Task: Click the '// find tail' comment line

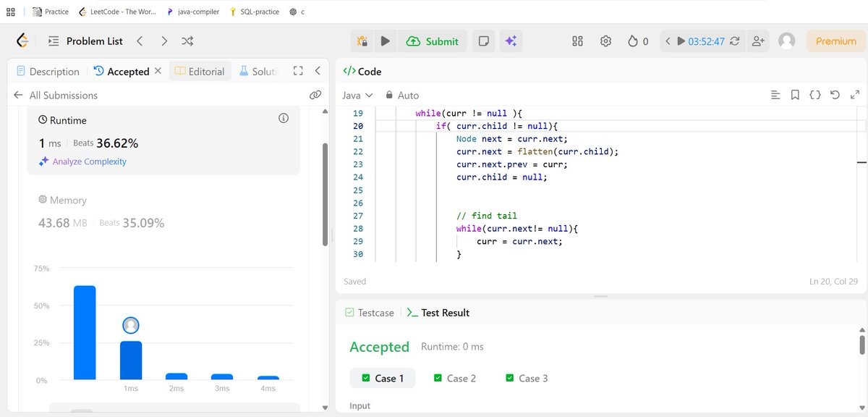Action: click(x=486, y=216)
